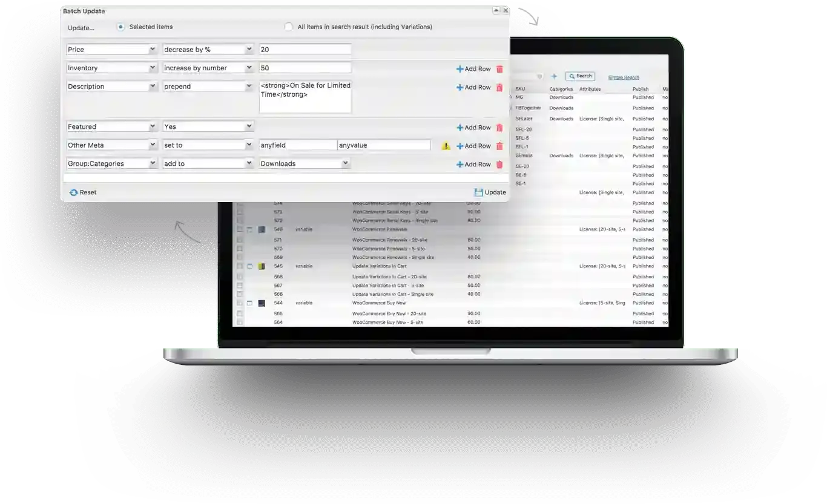Click the yellow warning icon on Other Meta row

pyautogui.click(x=446, y=146)
